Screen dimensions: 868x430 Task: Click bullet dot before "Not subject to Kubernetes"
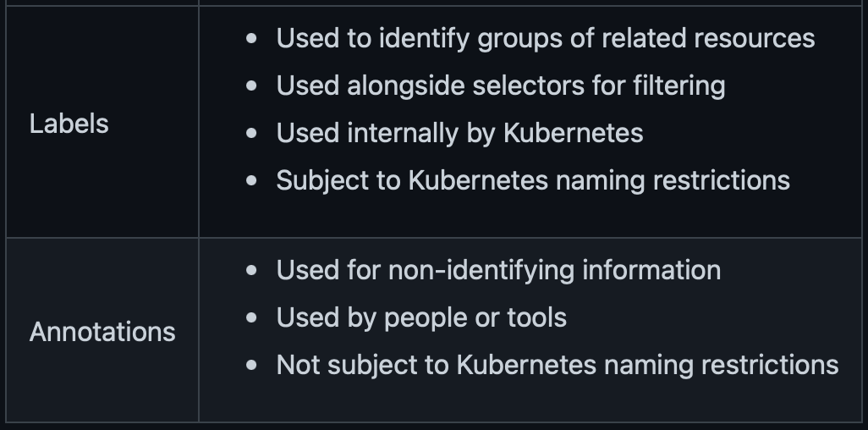[x=251, y=365]
